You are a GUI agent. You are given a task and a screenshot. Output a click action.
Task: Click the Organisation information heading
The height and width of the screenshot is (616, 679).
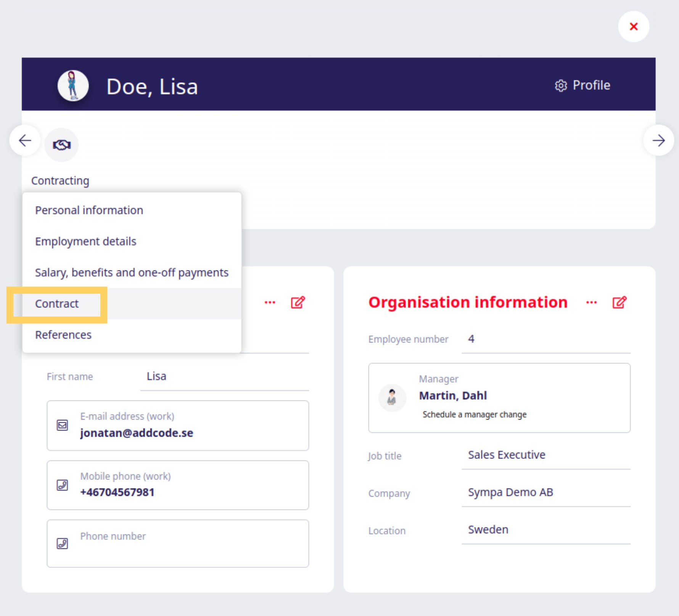468,302
